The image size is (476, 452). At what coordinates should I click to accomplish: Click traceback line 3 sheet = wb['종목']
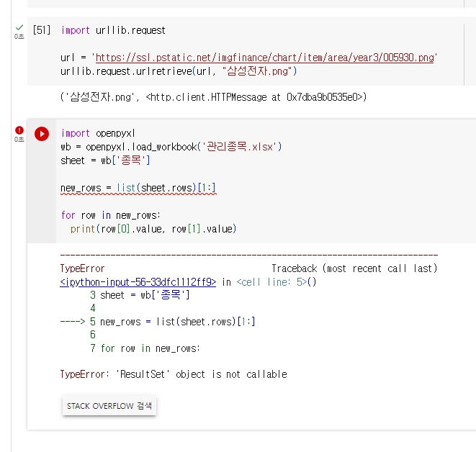(140, 295)
